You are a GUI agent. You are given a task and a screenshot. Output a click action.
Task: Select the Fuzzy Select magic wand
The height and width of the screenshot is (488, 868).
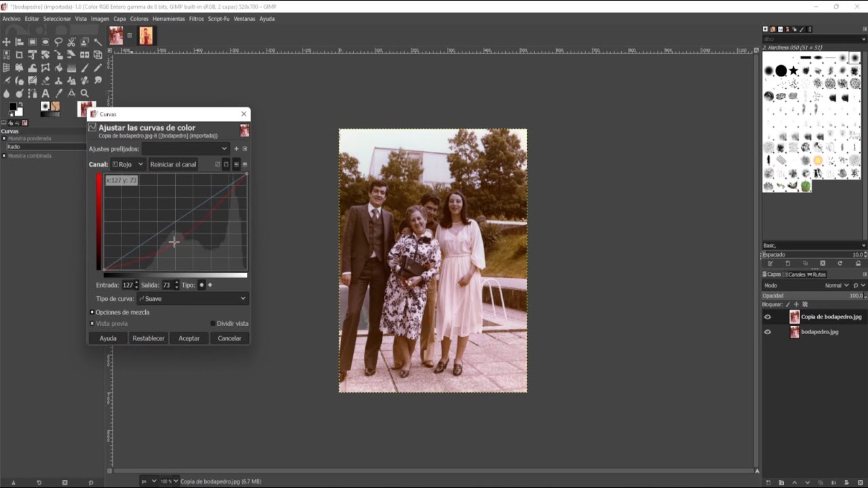click(98, 42)
